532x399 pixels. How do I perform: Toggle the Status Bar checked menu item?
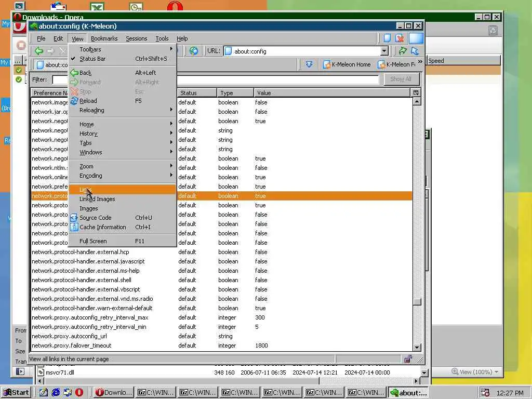[122, 59]
